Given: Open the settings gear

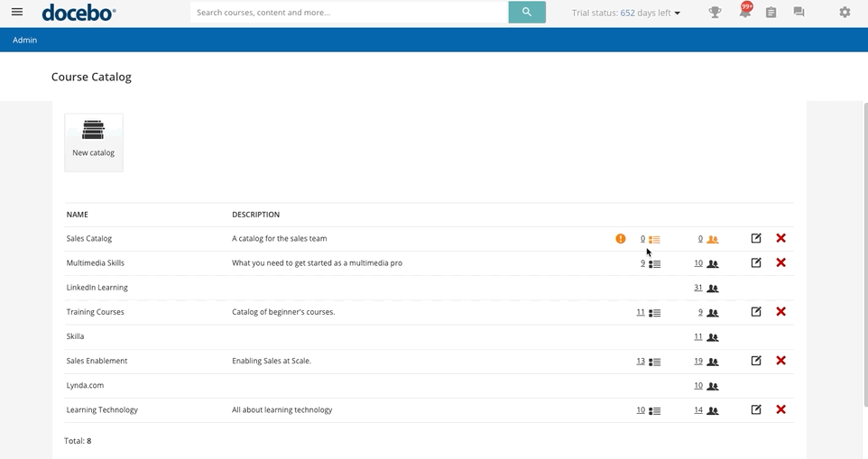Looking at the screenshot, I should (845, 12).
